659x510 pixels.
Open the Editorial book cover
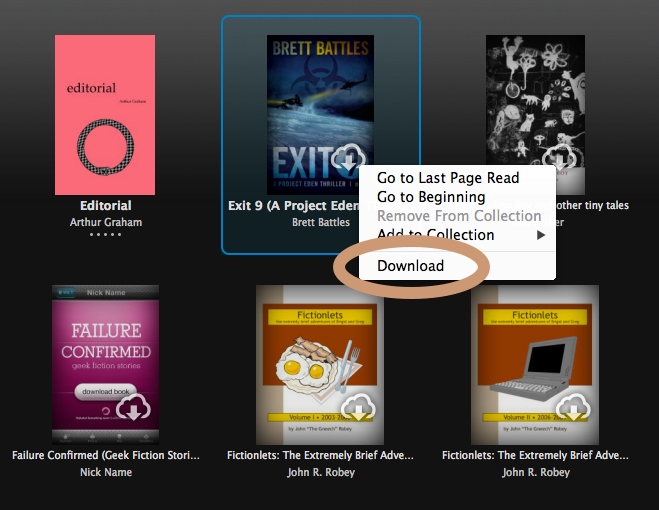105,115
